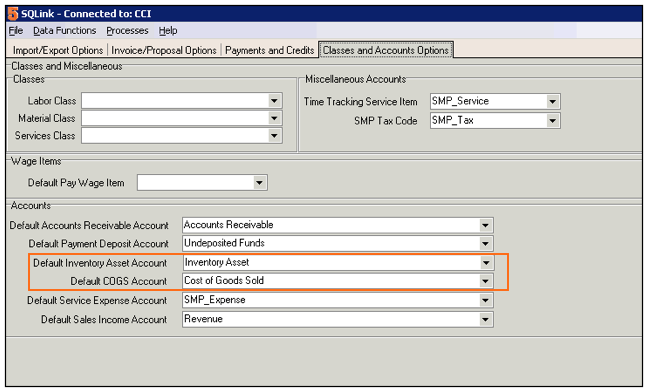This screenshot has width=651, height=392.
Task: Expand Default Inventory Asset Account dropdown arrow
Action: pos(485,263)
